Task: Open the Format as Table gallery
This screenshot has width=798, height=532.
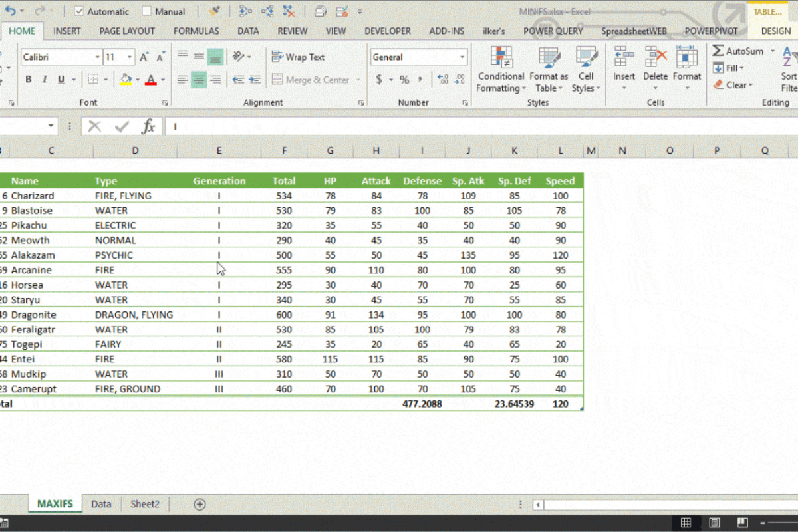Action: pos(549,70)
